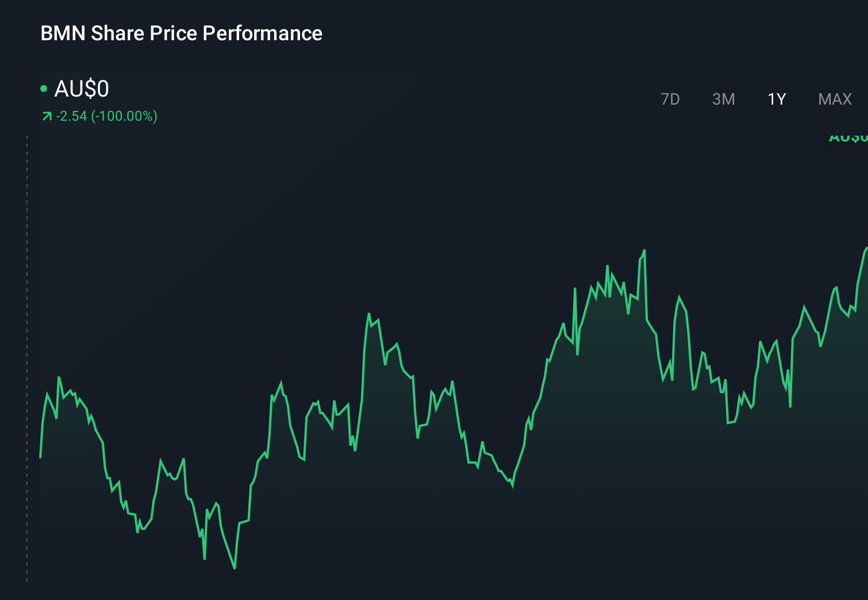Screen dimensions: 868x600
Task: Click the tallest mid-right peak of the line
Action: tap(644, 251)
